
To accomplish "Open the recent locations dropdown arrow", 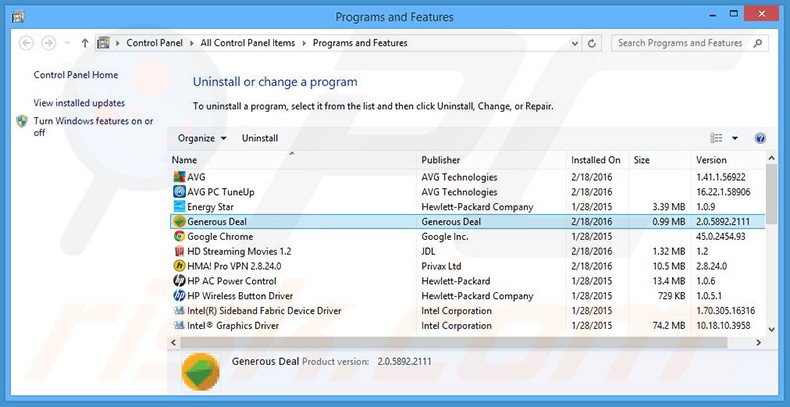I will click(67, 43).
